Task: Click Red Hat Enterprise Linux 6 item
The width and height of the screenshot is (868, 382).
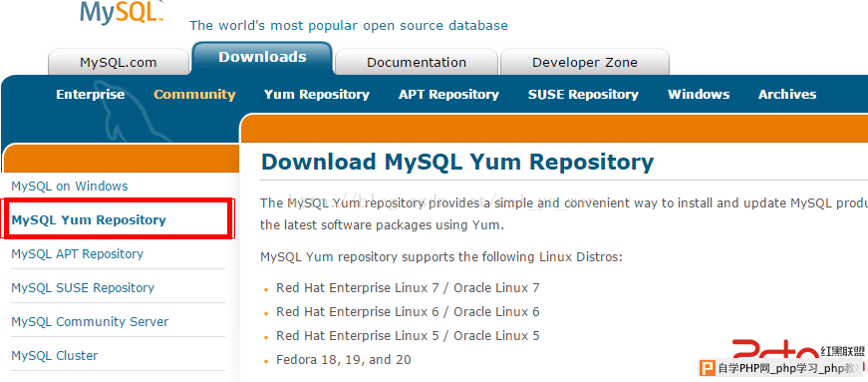Action: tap(408, 311)
